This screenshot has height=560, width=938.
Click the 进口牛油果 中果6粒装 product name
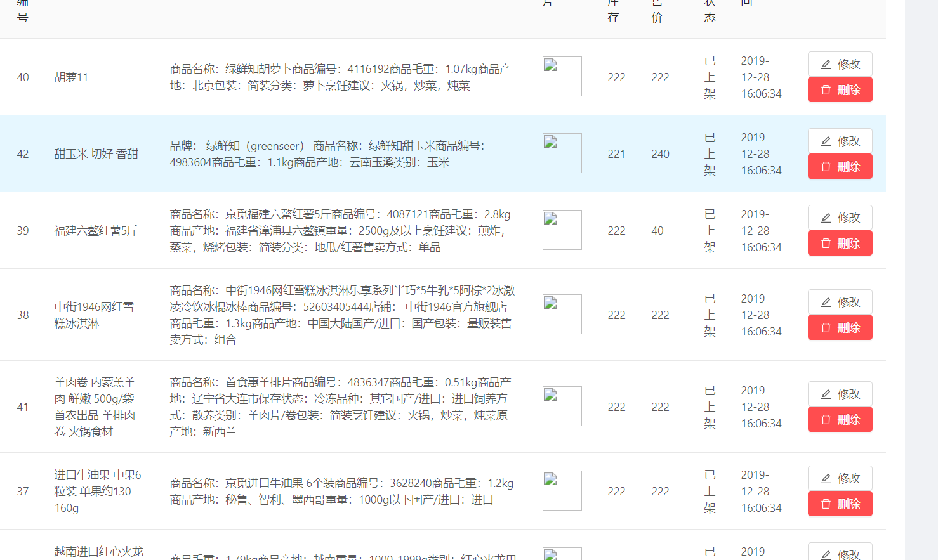tap(98, 492)
